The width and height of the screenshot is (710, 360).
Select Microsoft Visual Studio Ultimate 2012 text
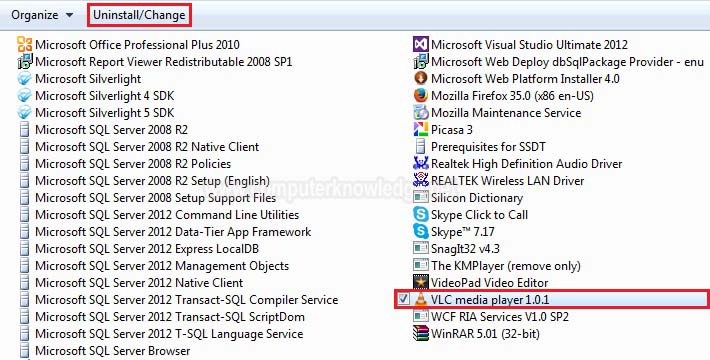[529, 45]
